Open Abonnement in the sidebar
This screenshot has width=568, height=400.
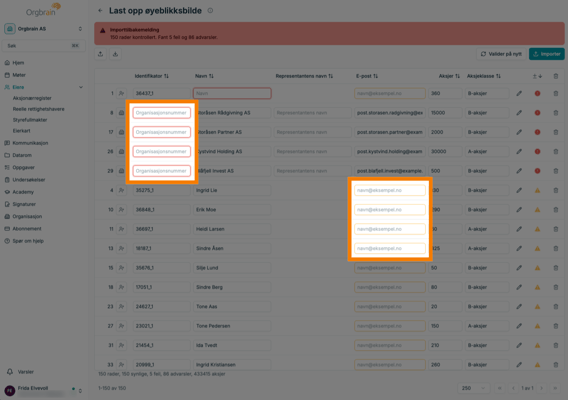(x=27, y=229)
